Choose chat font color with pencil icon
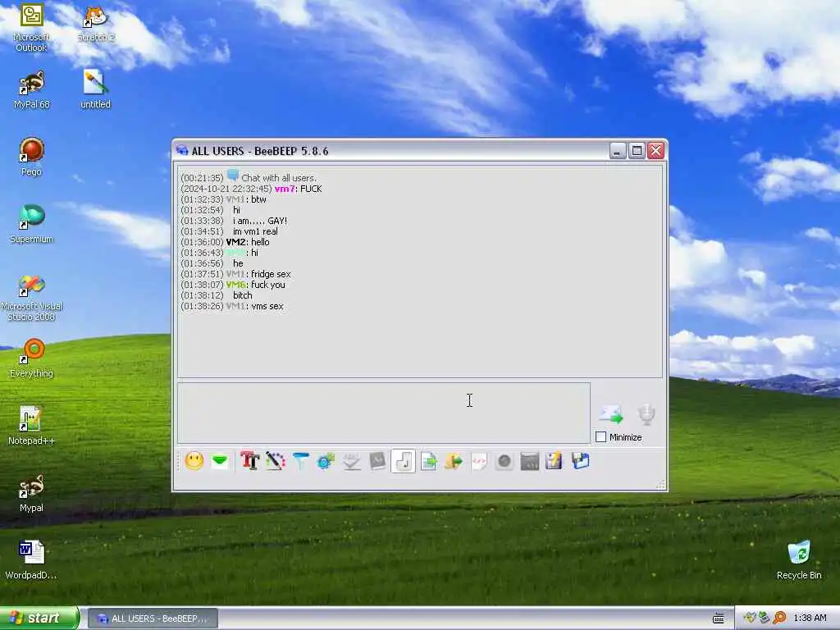Screen dimensions: 840x630 276,461
